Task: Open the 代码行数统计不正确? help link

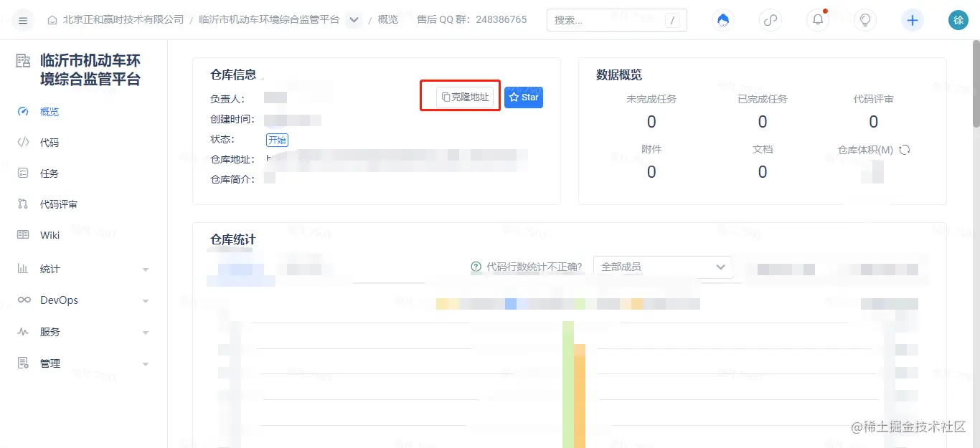Action: pyautogui.click(x=534, y=267)
